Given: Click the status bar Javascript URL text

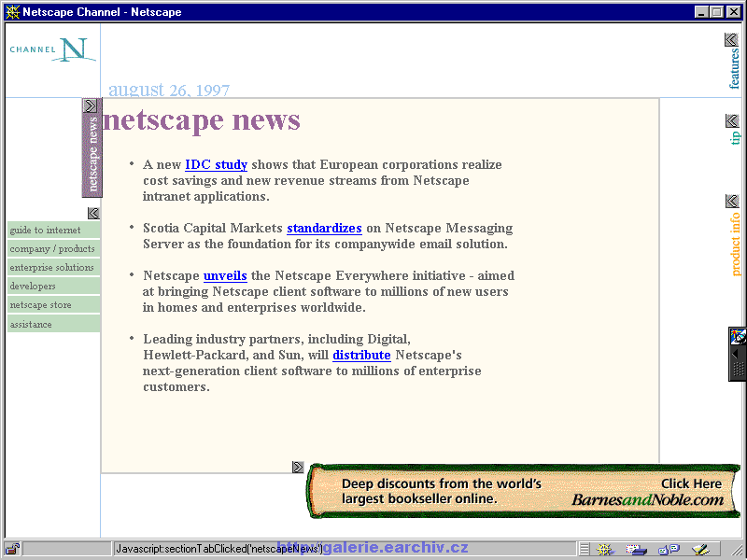Looking at the screenshot, I should pyautogui.click(x=219, y=549).
